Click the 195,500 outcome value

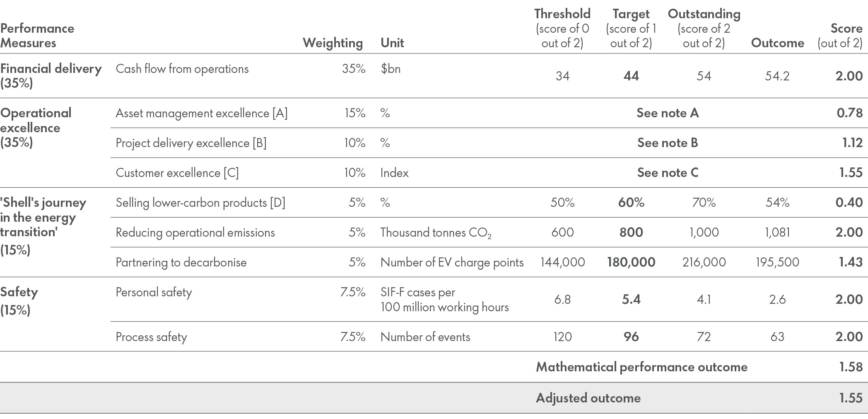(777, 262)
